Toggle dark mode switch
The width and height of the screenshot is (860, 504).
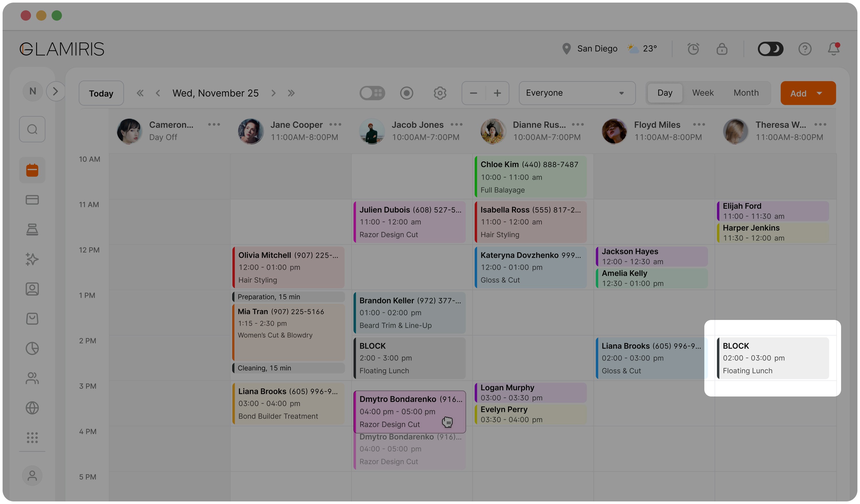click(770, 49)
